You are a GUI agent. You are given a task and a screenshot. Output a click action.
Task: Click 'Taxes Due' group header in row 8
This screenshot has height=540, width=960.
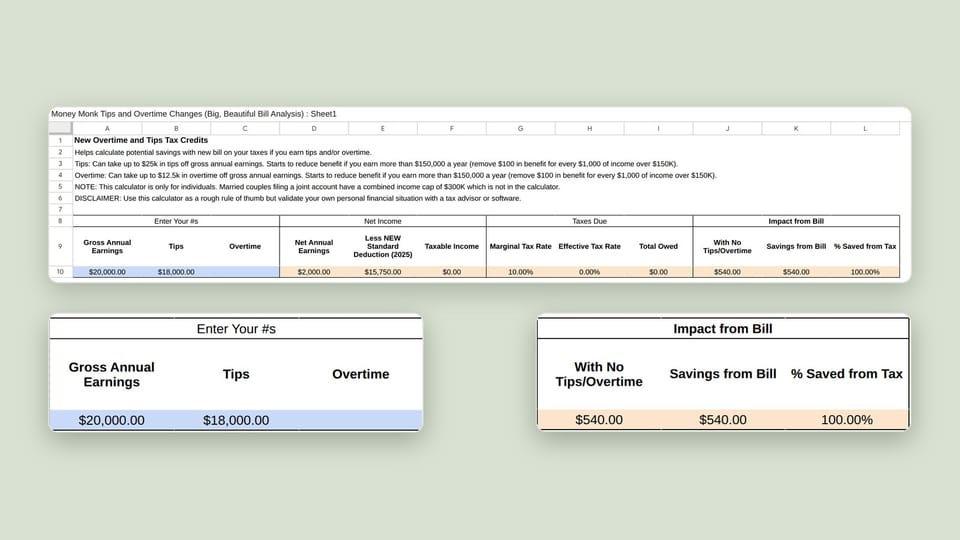[590, 221]
